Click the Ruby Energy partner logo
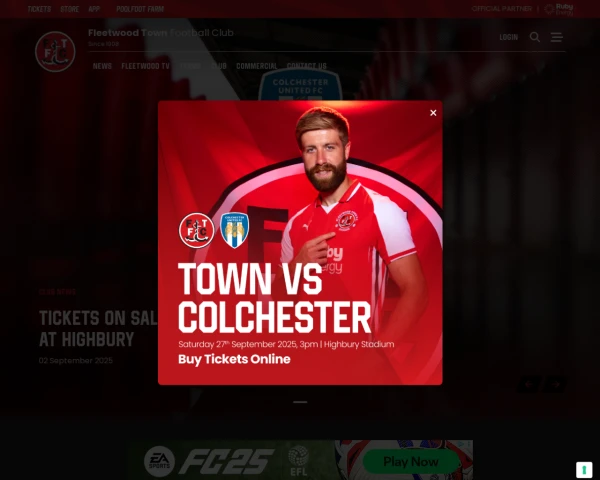Screen dimensions: 600x480 pos(559,9)
